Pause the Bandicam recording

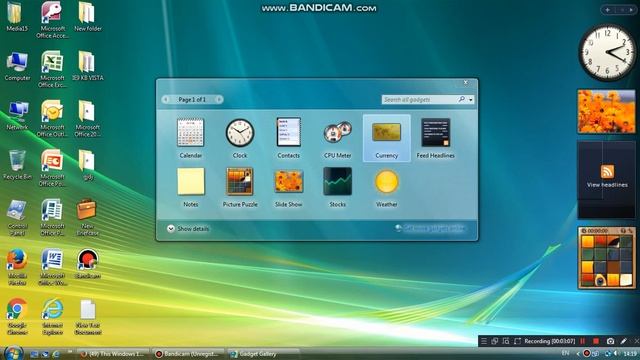(582, 341)
